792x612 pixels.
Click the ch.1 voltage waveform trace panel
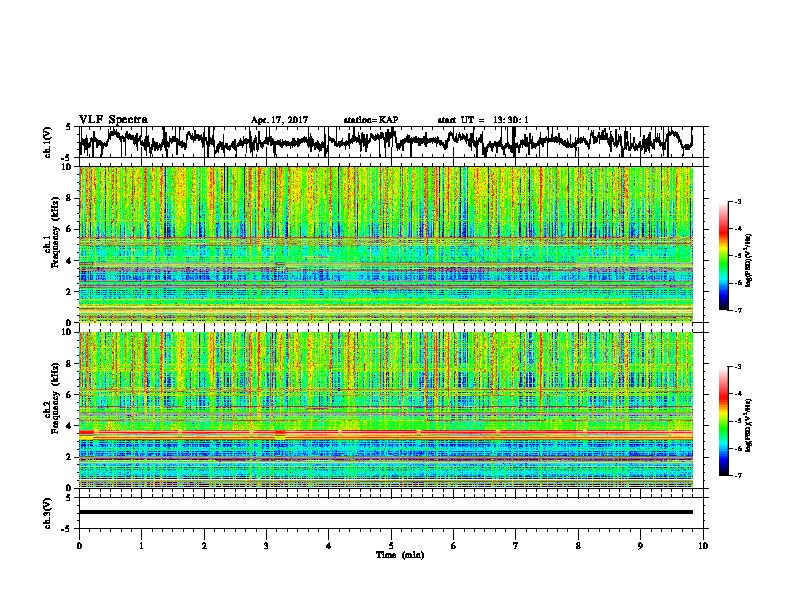click(393, 142)
